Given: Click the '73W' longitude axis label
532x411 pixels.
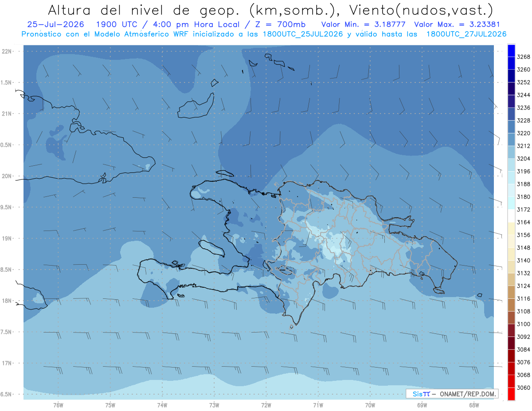Looking at the screenshot, I should tap(214, 405).
